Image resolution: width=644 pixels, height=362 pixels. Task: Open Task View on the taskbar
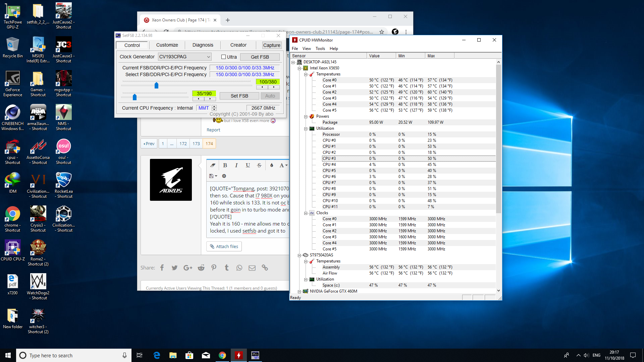[140, 355]
